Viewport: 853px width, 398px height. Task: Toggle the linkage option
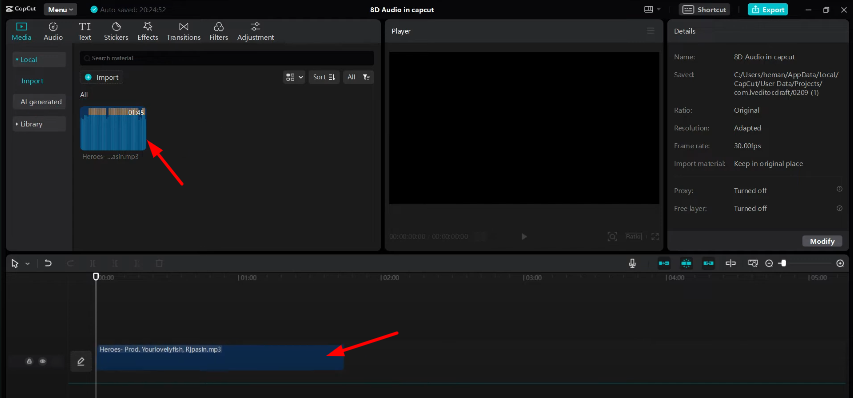point(708,263)
